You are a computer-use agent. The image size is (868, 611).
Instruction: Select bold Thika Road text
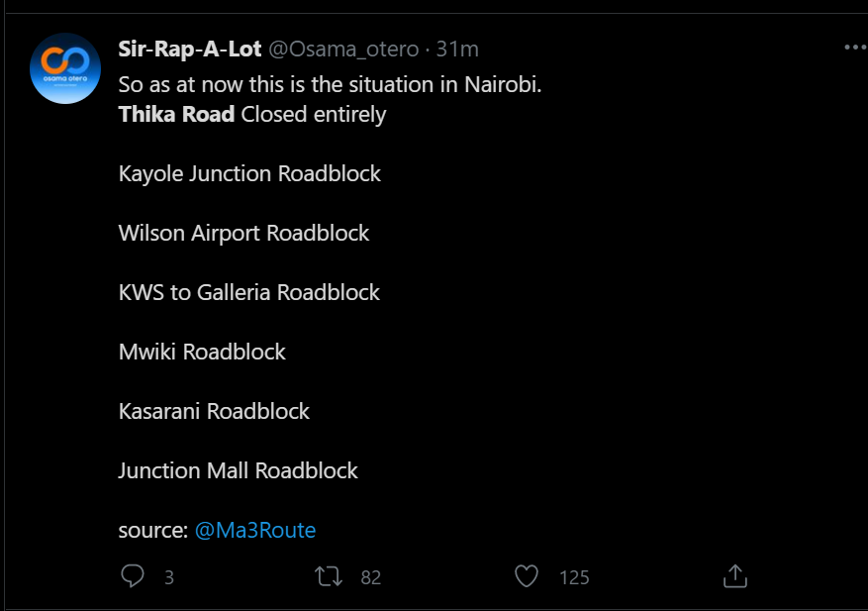pos(176,114)
